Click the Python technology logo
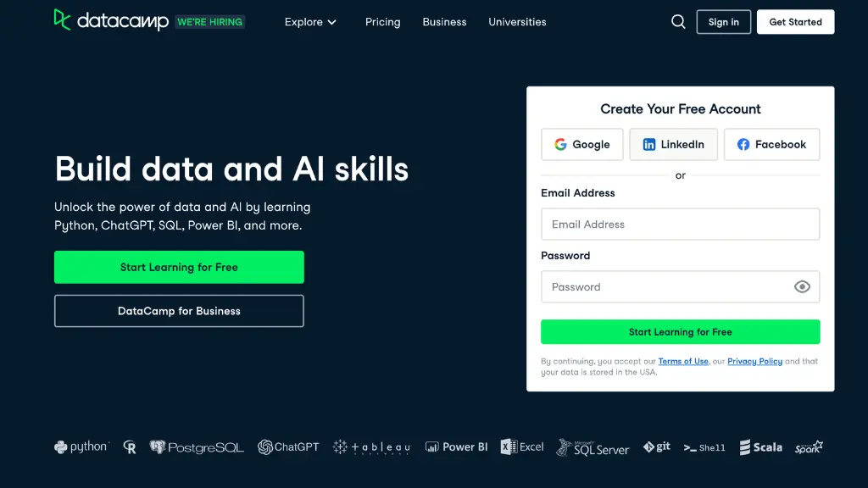Viewport: 868px width, 488px height. tap(82, 446)
